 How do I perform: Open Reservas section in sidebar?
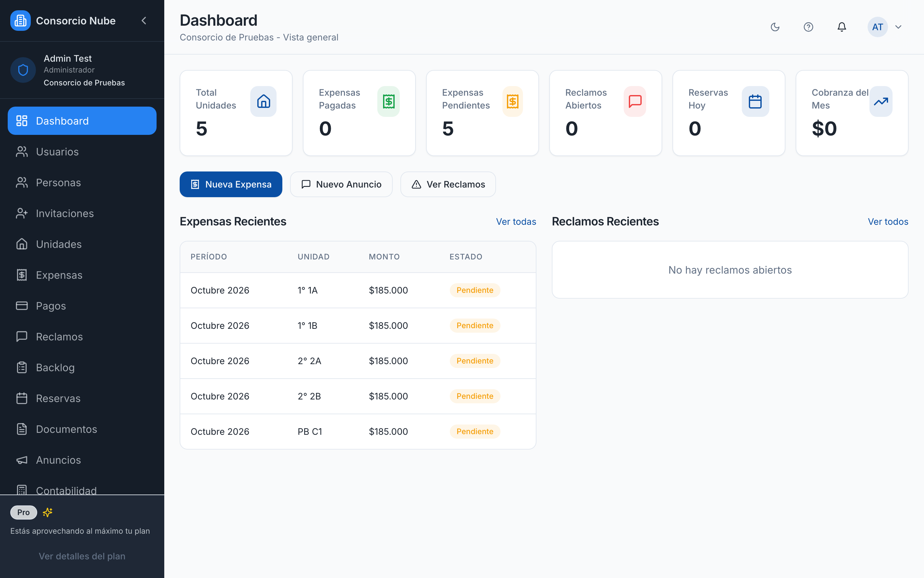coord(82,398)
